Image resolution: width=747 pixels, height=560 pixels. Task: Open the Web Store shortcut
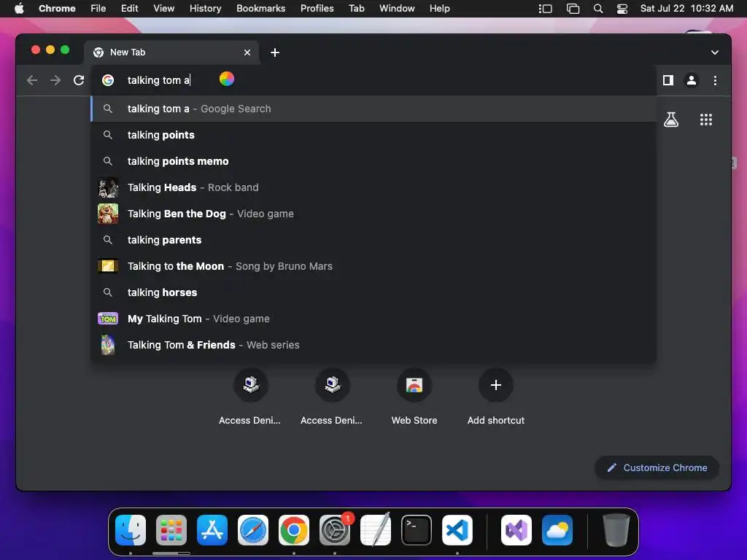[x=414, y=385]
